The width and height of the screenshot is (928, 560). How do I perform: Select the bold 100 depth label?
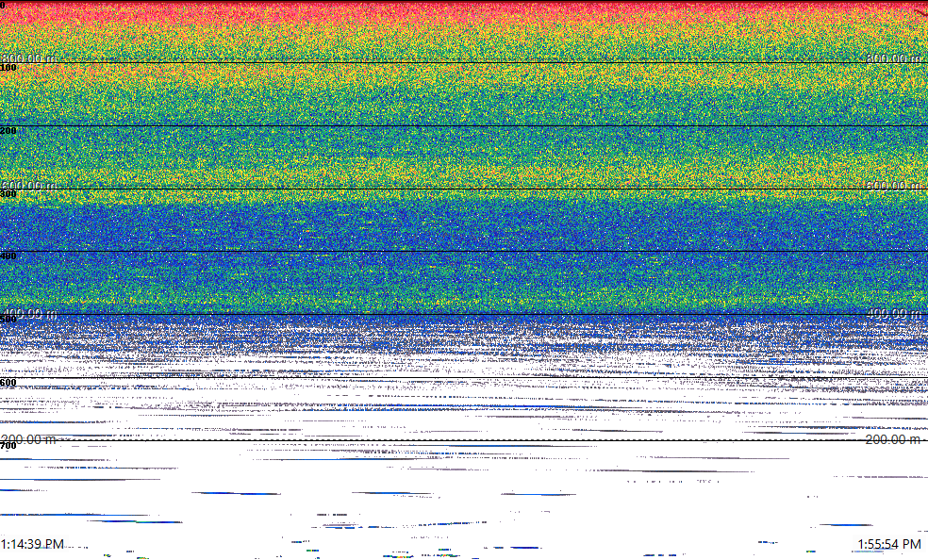[8, 68]
